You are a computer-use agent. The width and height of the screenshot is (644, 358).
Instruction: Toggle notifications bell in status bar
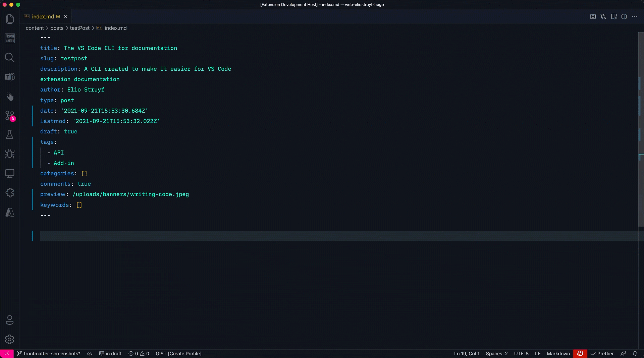[635, 354]
